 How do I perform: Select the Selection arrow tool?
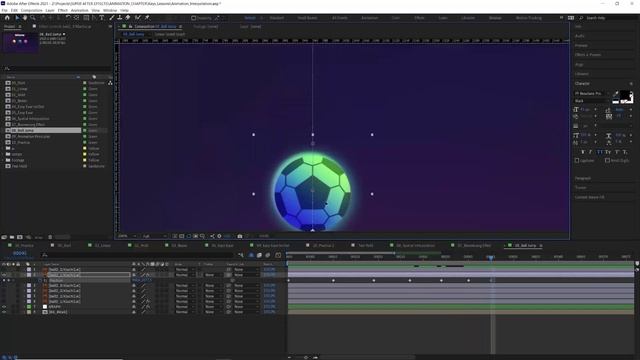pyautogui.click(x=17, y=18)
